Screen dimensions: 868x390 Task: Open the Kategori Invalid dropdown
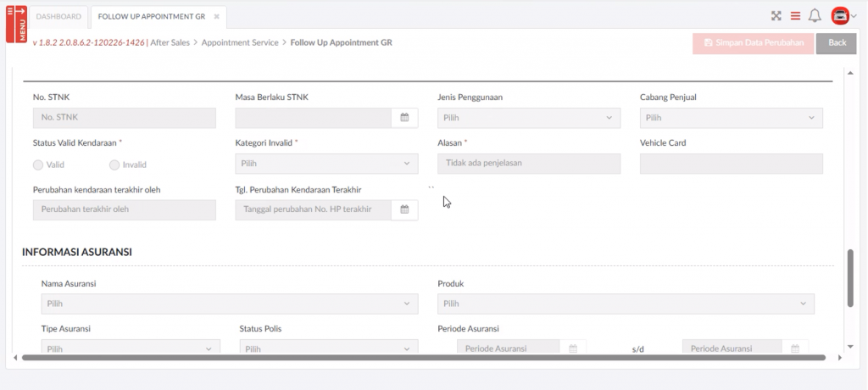coord(326,164)
